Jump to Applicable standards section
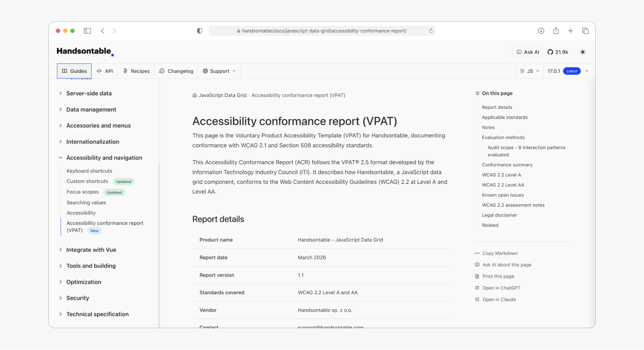Screen dimensions: 644x350 point(505,117)
